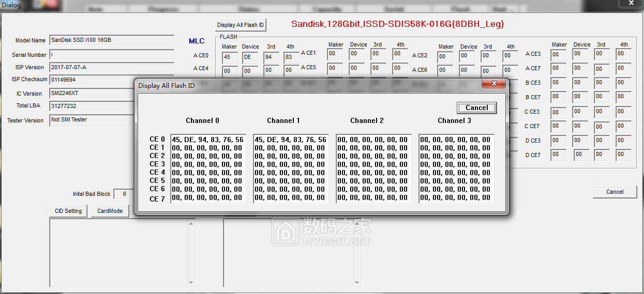Click the CardMode button
This screenshot has height=294, width=644.
tap(110, 211)
